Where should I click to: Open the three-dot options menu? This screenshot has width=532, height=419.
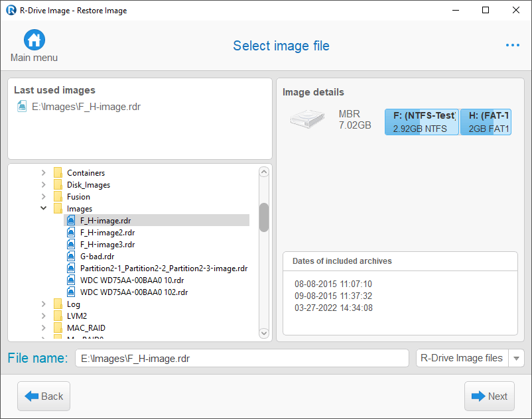click(512, 45)
